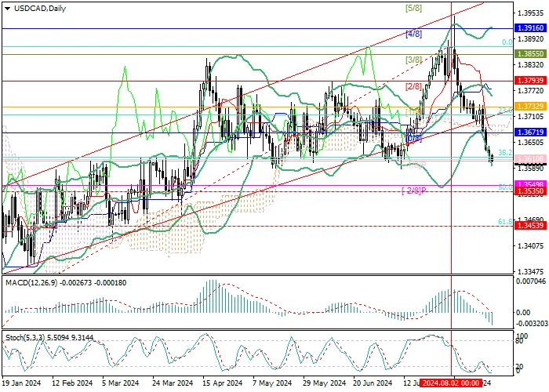
Task: Select the [4/8] Murrey level label
Action: click(413, 34)
